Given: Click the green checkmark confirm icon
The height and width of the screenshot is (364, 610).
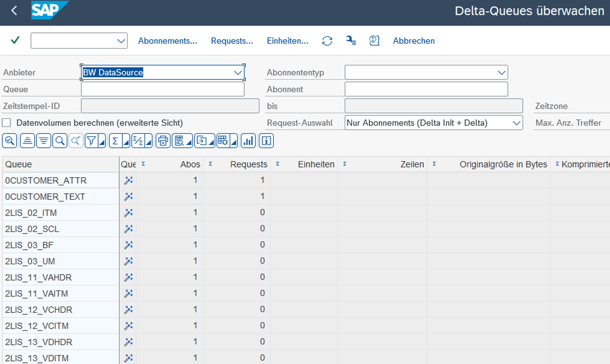Looking at the screenshot, I should coord(15,40).
